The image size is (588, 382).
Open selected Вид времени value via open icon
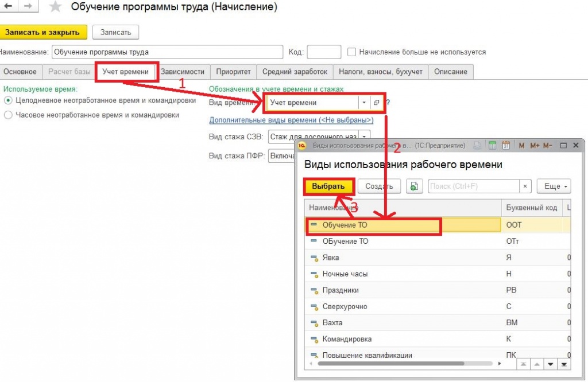pyautogui.click(x=376, y=103)
